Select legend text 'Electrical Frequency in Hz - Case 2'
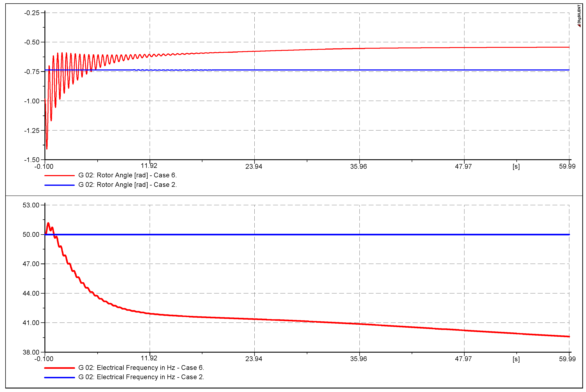 [141, 377]
